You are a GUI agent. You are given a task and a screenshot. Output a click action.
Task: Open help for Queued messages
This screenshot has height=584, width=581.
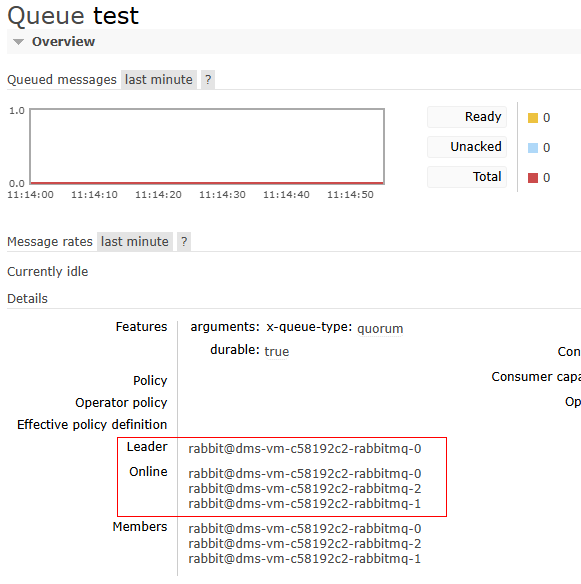point(208,79)
